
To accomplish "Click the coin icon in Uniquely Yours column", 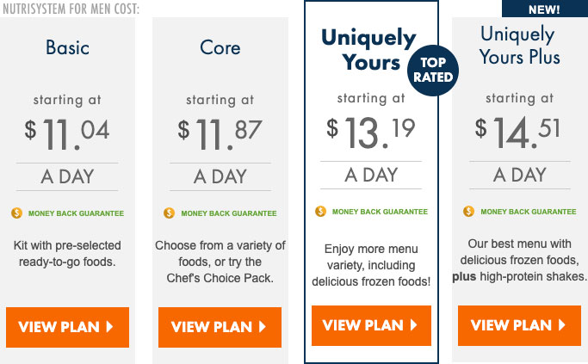I will pos(320,212).
